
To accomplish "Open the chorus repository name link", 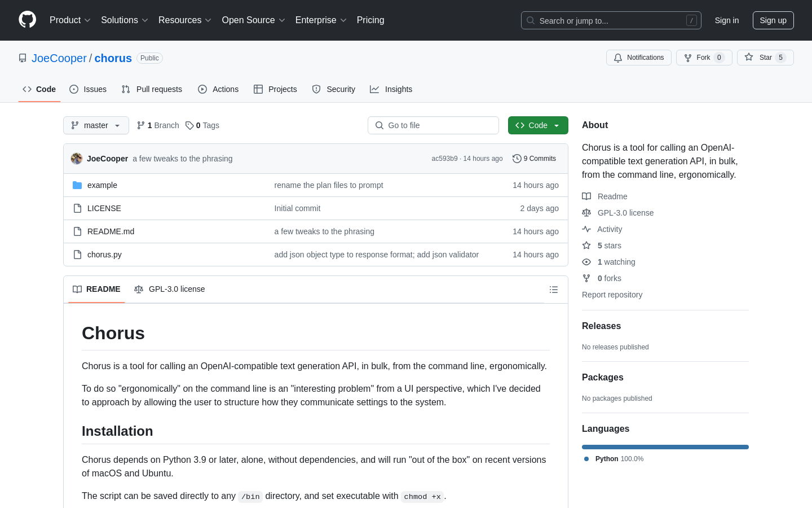I will point(113,58).
